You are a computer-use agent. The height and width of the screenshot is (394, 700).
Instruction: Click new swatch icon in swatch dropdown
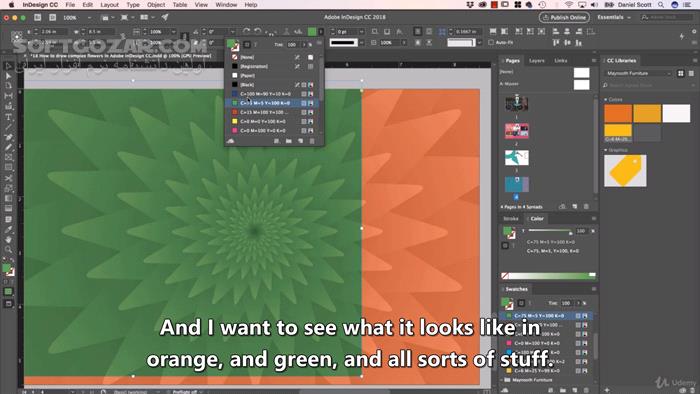click(x=300, y=141)
